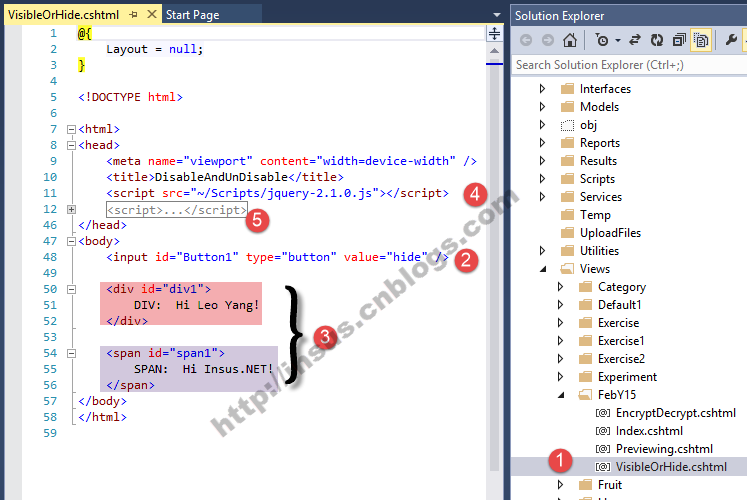The width and height of the screenshot is (747, 500).
Task: Click the Refresh icon in Solution Explorer
Action: (657, 40)
